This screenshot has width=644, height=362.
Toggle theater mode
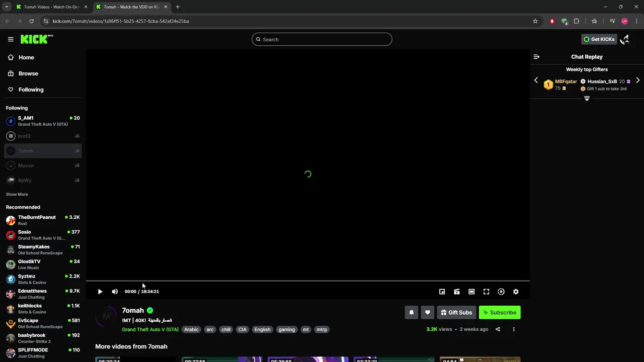[471, 292]
